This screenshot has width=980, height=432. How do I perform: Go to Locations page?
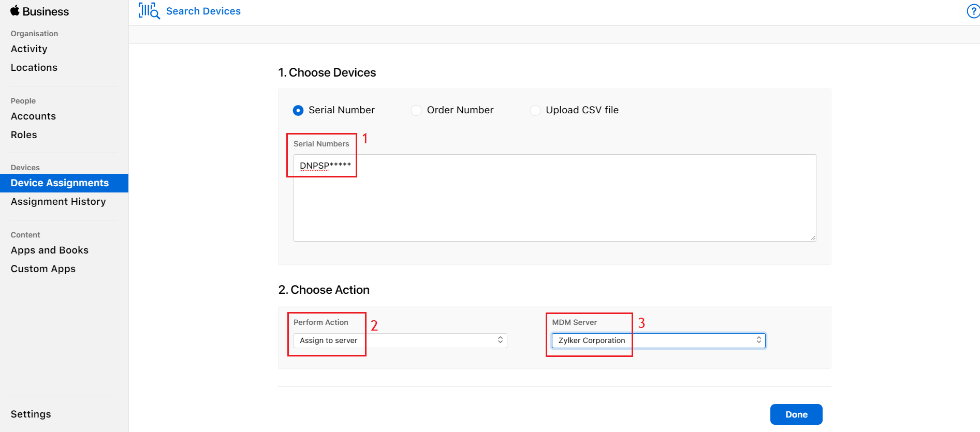pos(34,68)
